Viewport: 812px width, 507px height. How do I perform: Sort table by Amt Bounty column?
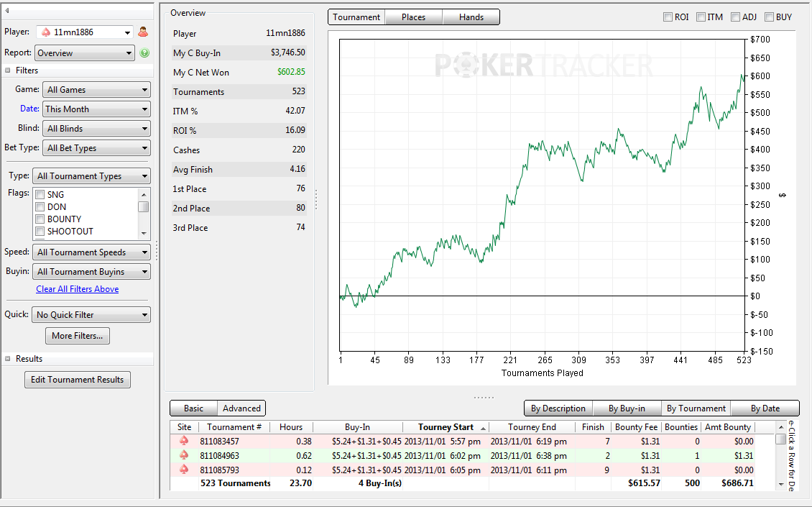coord(728,427)
